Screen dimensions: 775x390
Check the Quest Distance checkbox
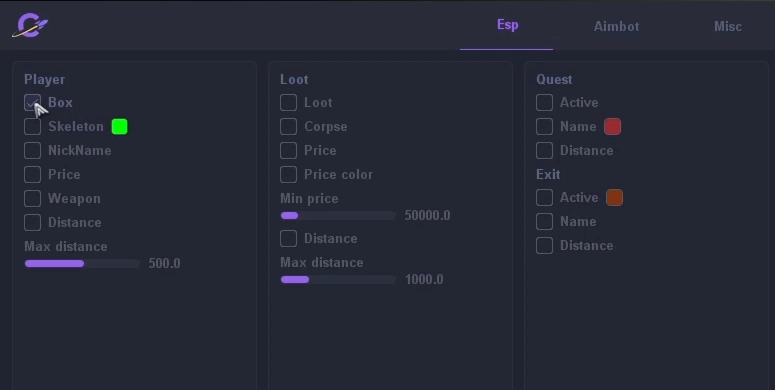(545, 151)
